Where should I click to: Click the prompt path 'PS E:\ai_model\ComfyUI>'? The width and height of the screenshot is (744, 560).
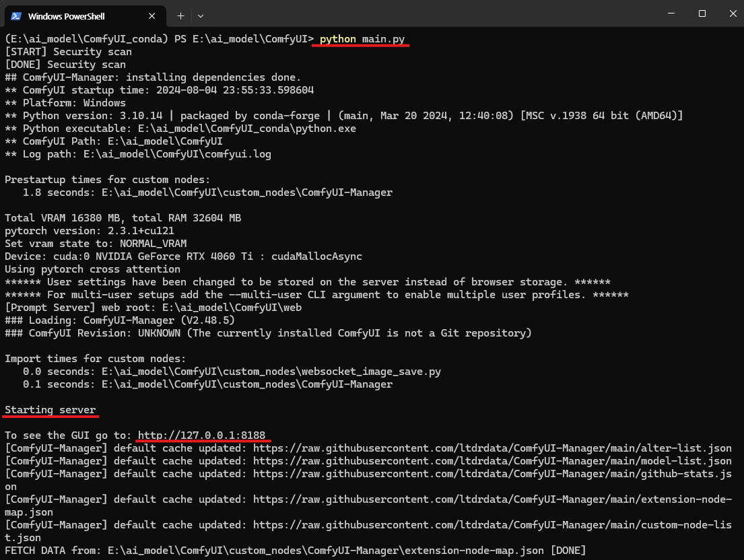[x=244, y=39]
